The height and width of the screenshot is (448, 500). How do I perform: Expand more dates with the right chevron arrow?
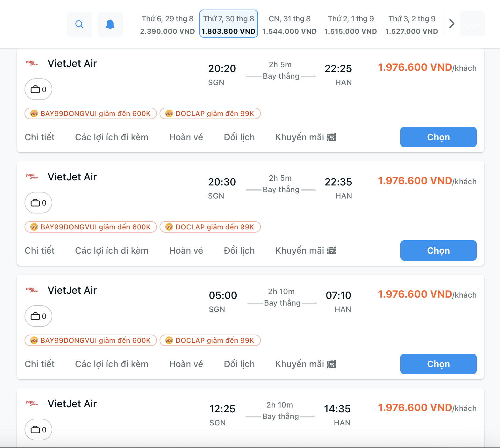pos(451,24)
